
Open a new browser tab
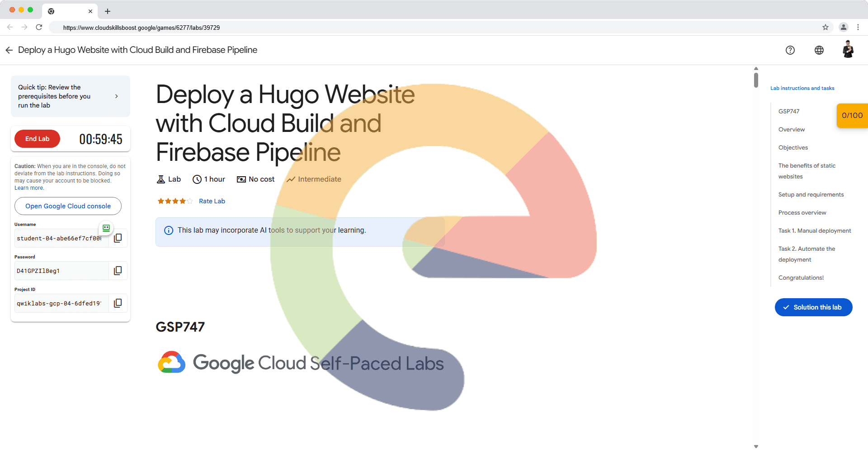coord(108,11)
